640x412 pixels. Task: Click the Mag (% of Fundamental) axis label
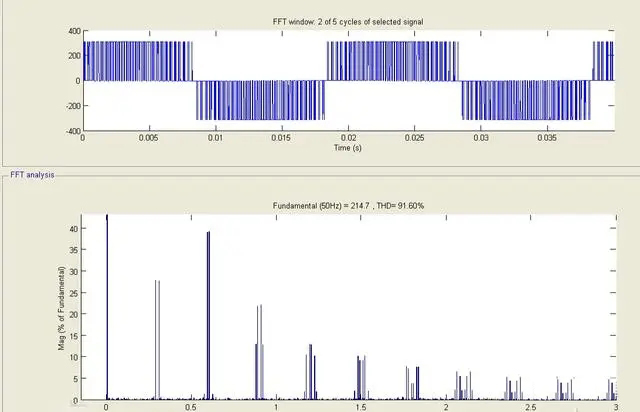point(63,308)
